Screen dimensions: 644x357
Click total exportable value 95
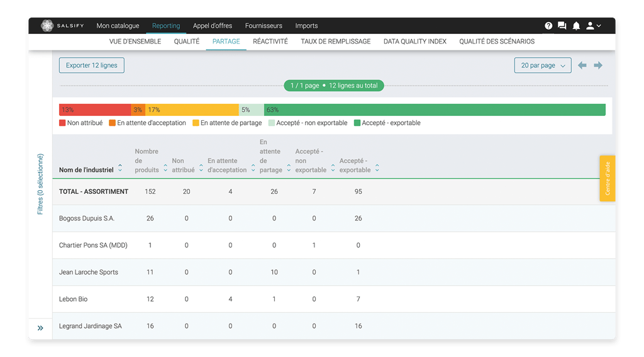[x=358, y=191]
